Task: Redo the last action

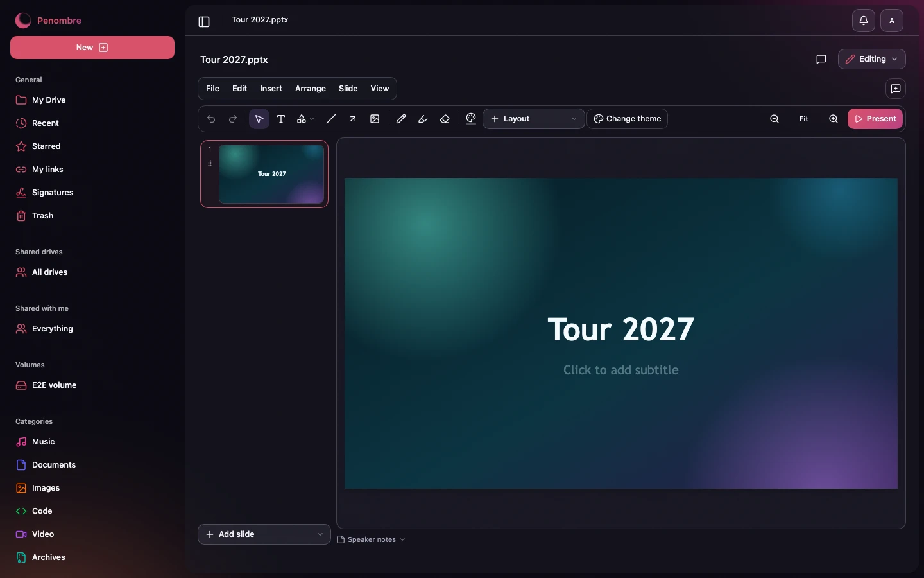Action: (233, 119)
